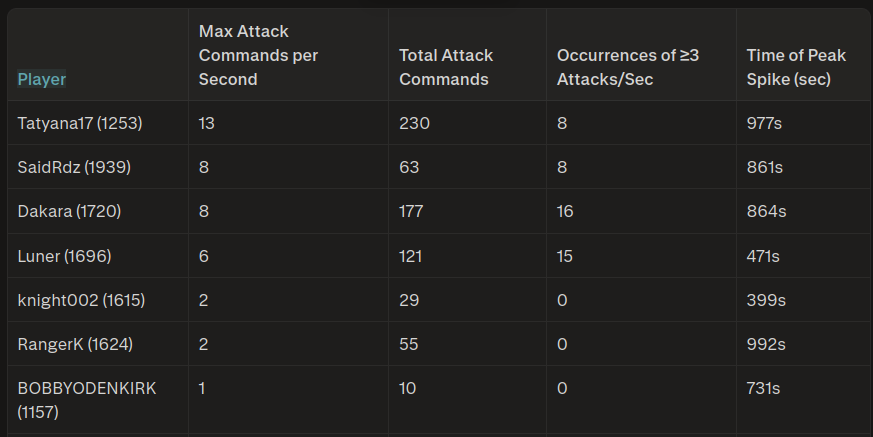873x437 pixels.
Task: Select RangerK's total attack commands value 55
Action: pos(408,344)
